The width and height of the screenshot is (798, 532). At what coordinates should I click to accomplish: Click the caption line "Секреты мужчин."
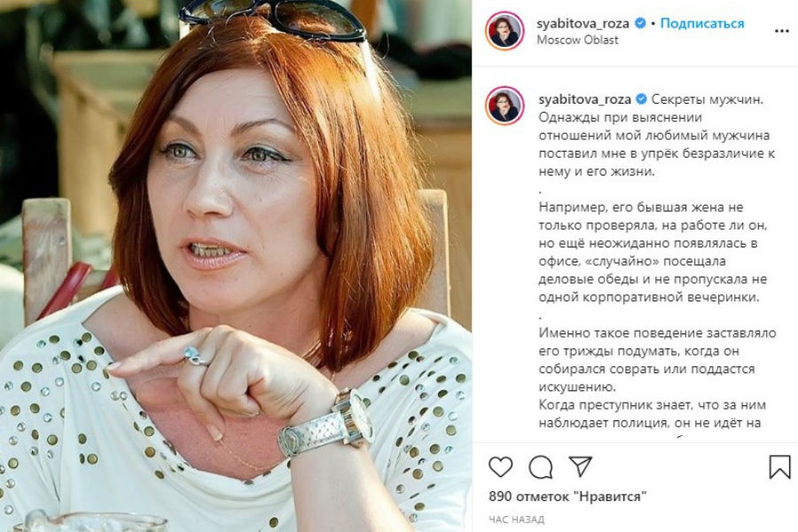pyautogui.click(x=708, y=99)
